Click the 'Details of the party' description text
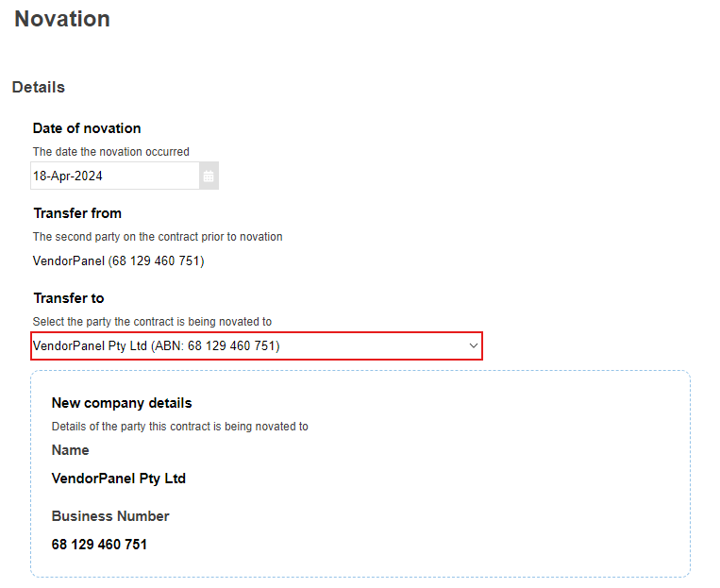 [x=179, y=427]
